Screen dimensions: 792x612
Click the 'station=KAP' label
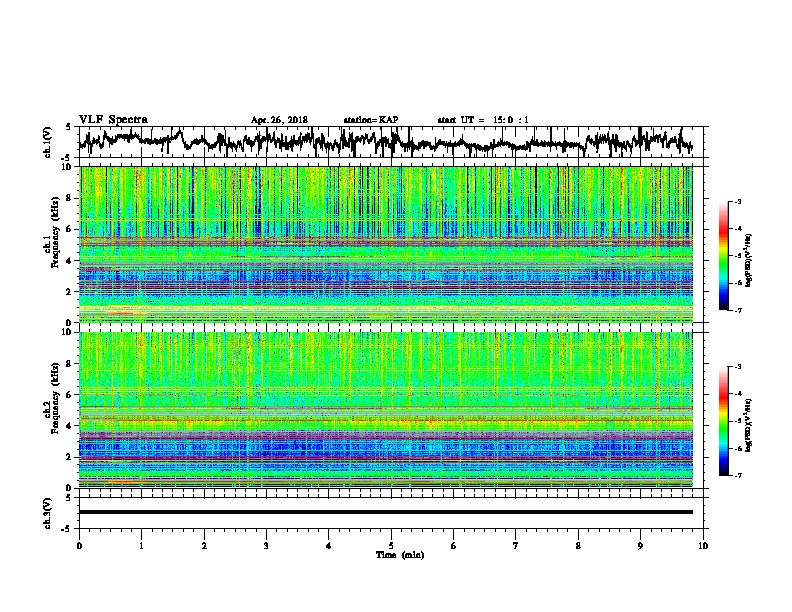coord(371,120)
